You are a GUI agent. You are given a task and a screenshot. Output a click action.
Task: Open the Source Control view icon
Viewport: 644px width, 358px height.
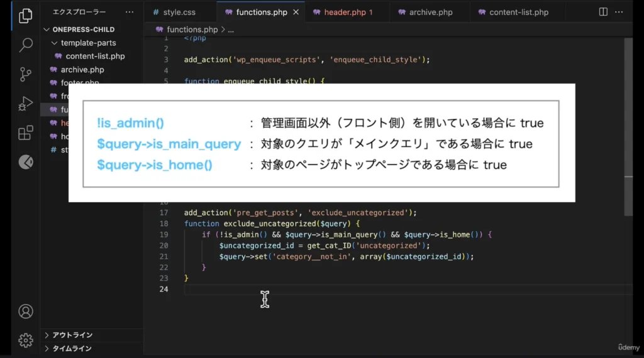(25, 74)
